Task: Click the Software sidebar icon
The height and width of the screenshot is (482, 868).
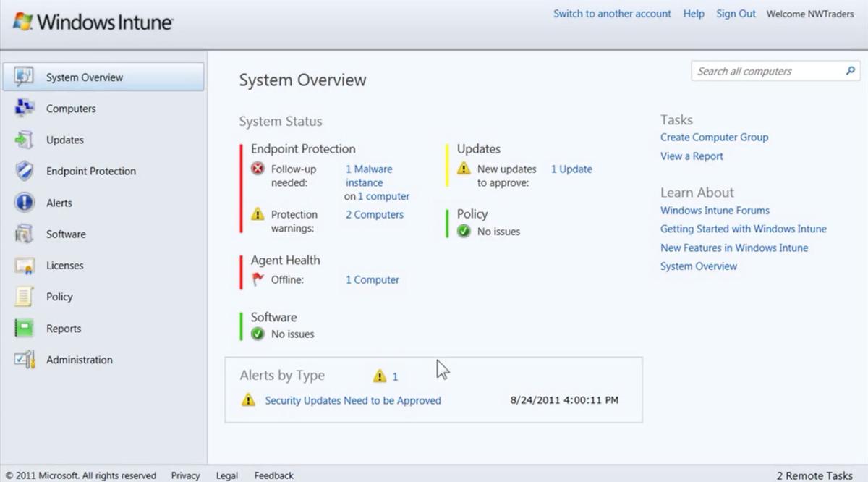Action: (x=24, y=234)
